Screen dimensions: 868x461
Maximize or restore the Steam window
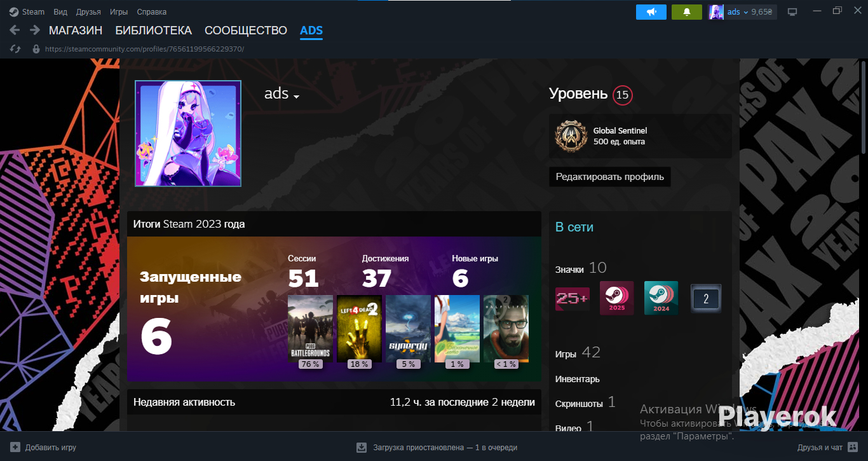click(837, 11)
